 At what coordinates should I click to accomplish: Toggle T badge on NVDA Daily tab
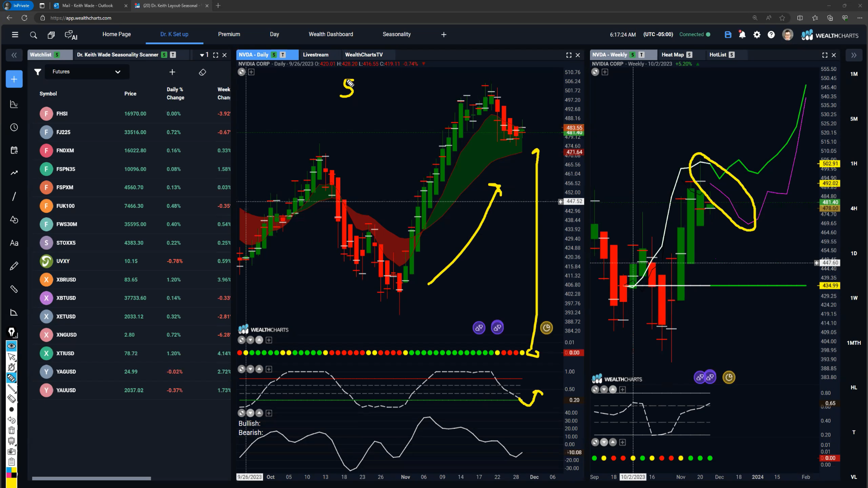(283, 55)
